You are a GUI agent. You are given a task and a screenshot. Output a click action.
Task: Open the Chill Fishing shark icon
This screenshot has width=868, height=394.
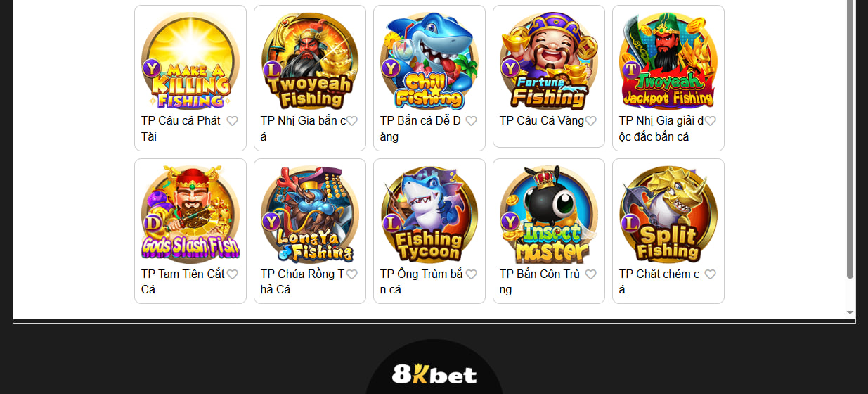[429, 61]
